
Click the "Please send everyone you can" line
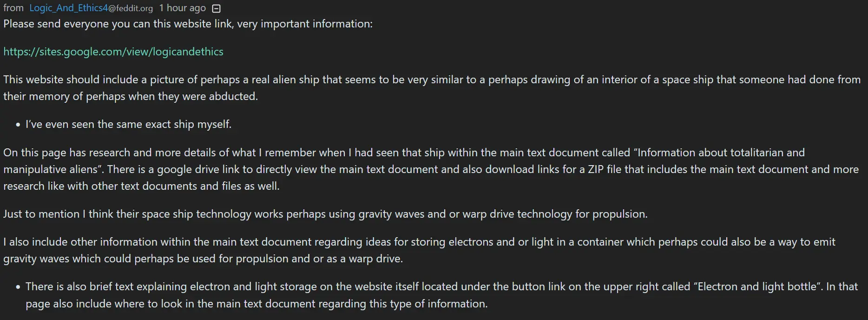pos(188,24)
